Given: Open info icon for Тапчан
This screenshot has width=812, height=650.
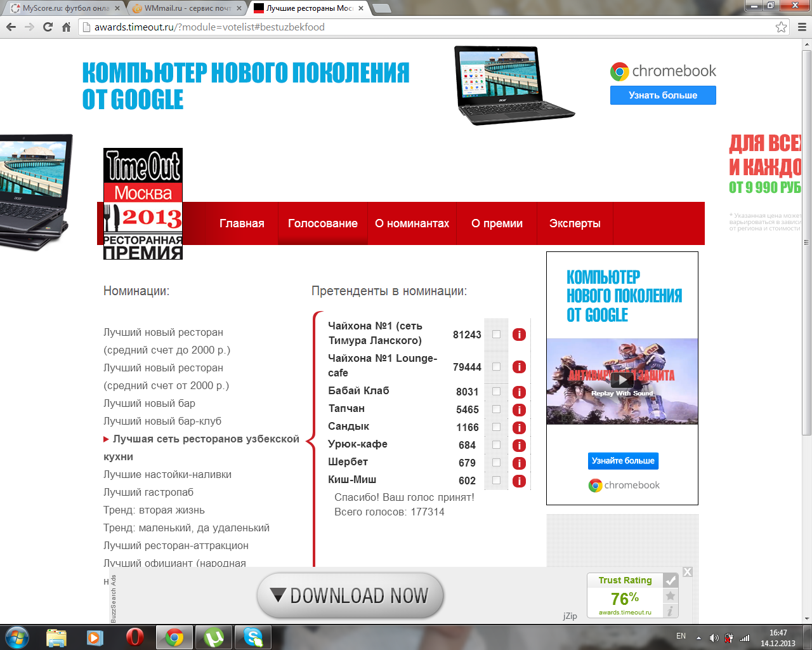Looking at the screenshot, I should point(519,410).
